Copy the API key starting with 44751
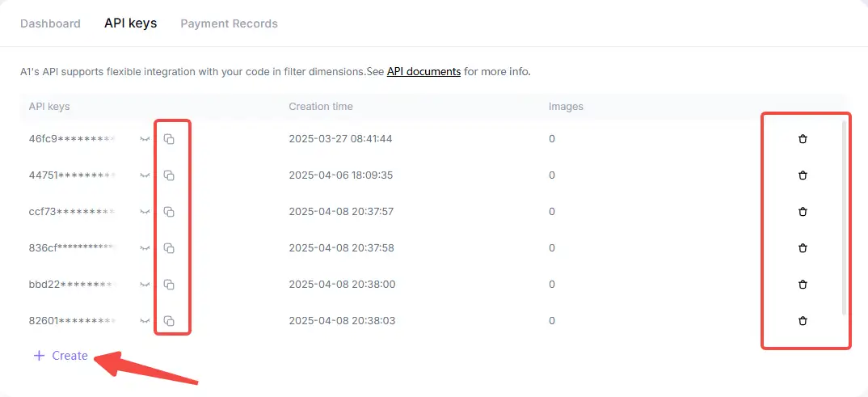The height and width of the screenshot is (397, 868). tap(169, 175)
